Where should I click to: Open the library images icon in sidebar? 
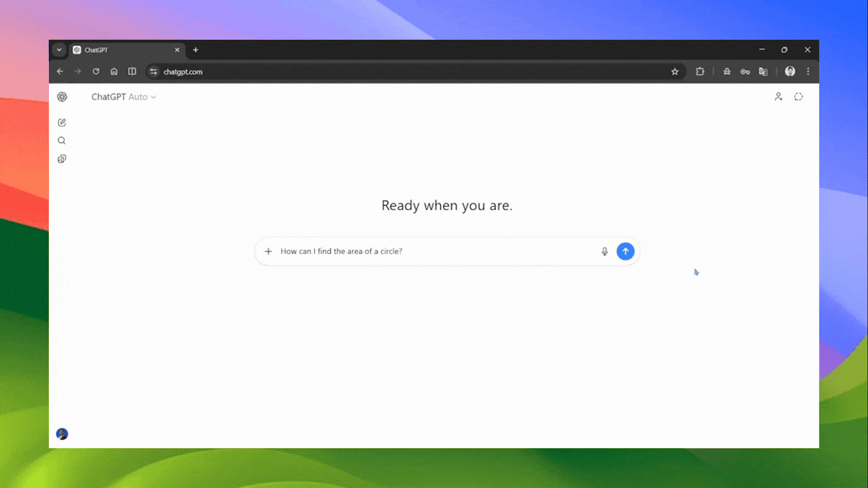(62, 159)
